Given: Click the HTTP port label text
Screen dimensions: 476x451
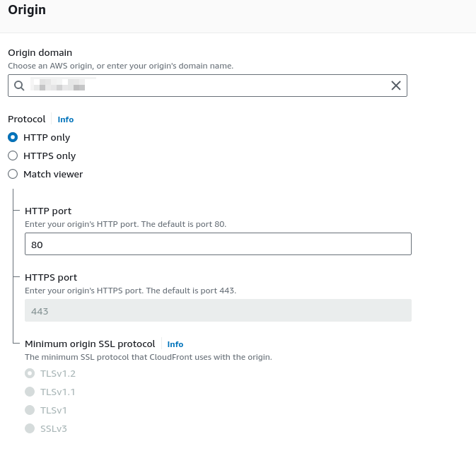Looking at the screenshot, I should click(x=48, y=211).
